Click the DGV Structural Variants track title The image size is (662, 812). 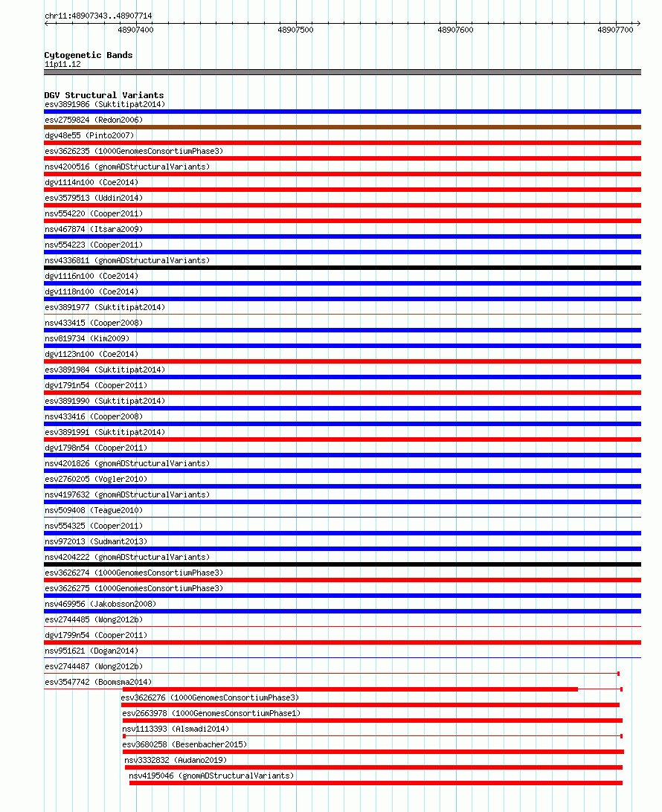pyautogui.click(x=104, y=95)
